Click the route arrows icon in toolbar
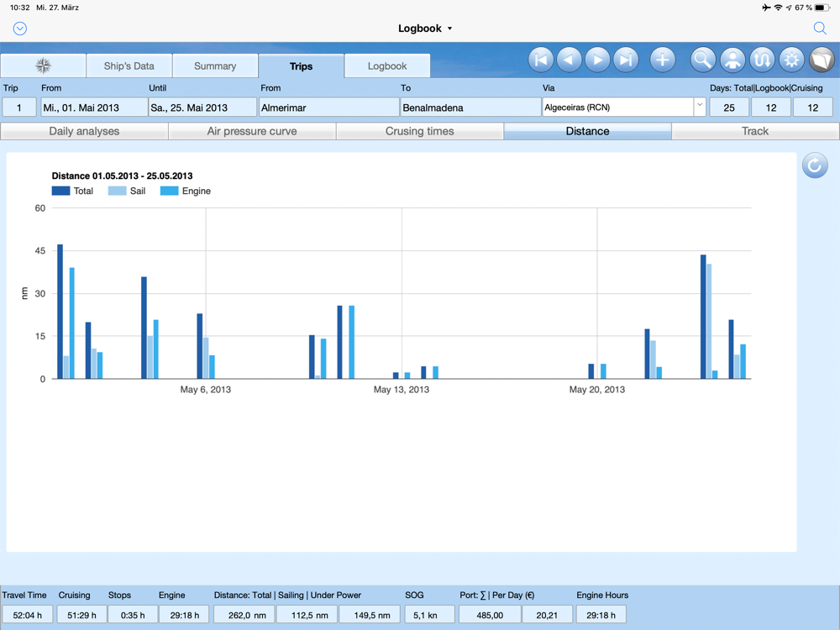 762,60
